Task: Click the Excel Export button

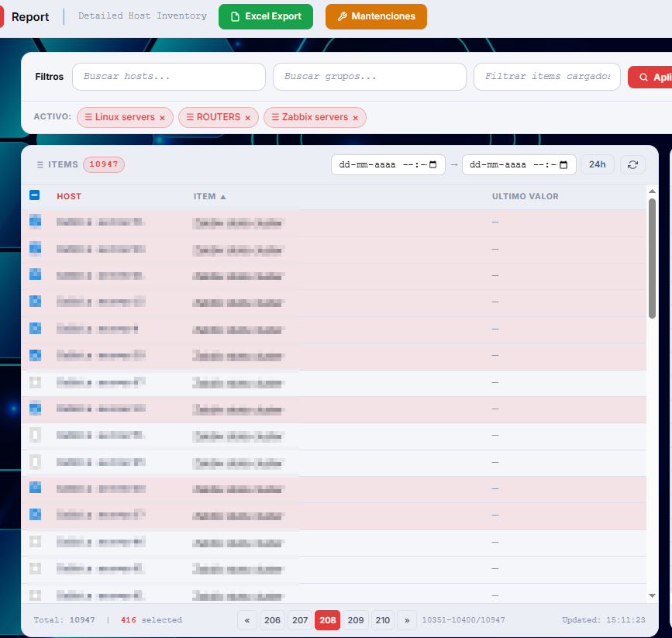Action: pos(266,16)
